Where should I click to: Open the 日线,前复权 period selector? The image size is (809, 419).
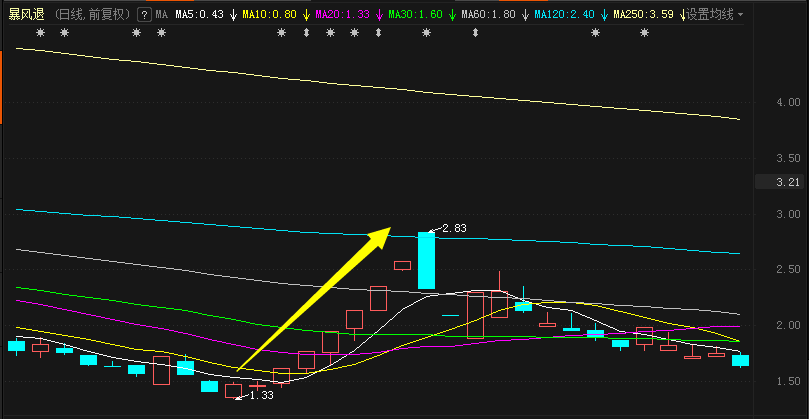pos(93,15)
